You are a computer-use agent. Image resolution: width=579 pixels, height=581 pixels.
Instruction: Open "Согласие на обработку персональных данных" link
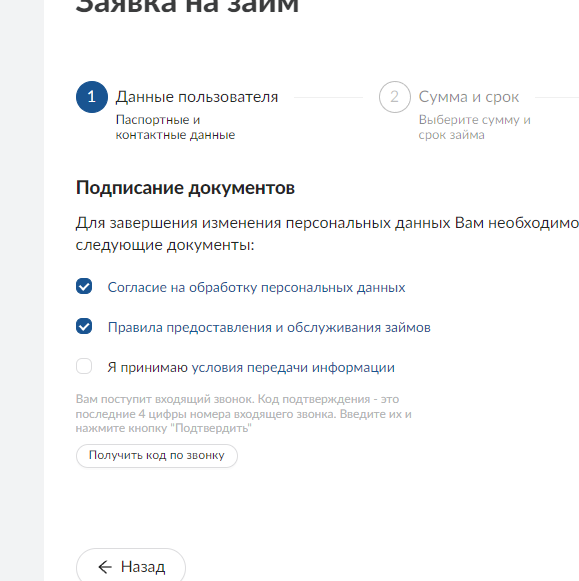(x=256, y=288)
